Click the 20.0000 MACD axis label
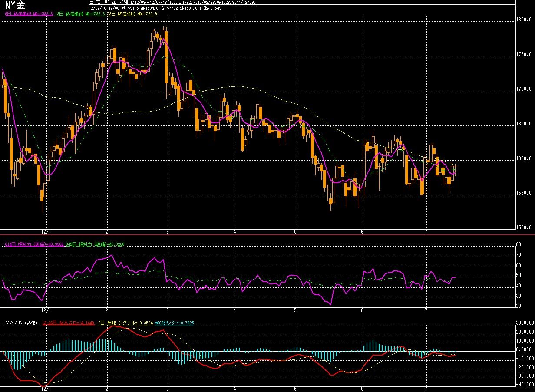Image resolution: width=535 pixels, height=392 pixels. [525, 332]
